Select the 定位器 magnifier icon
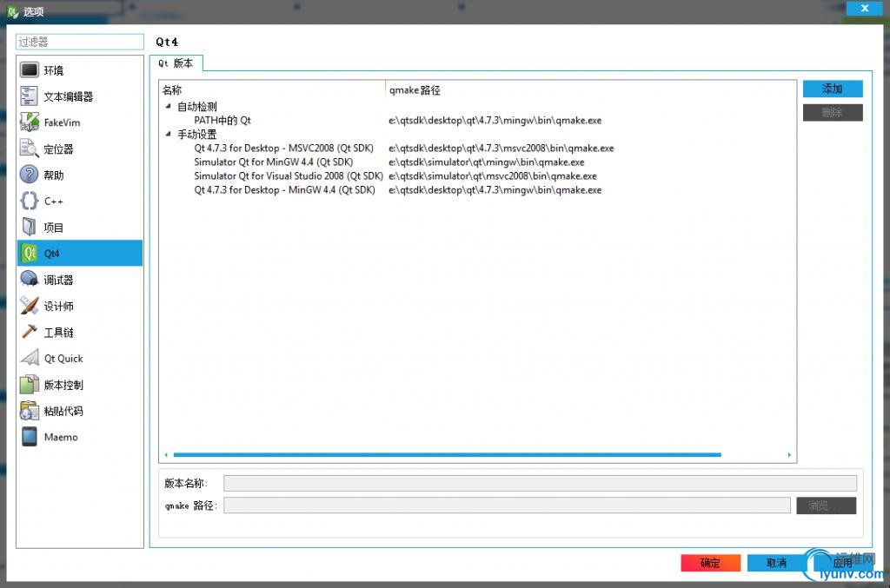The image size is (890, 588). point(29,149)
